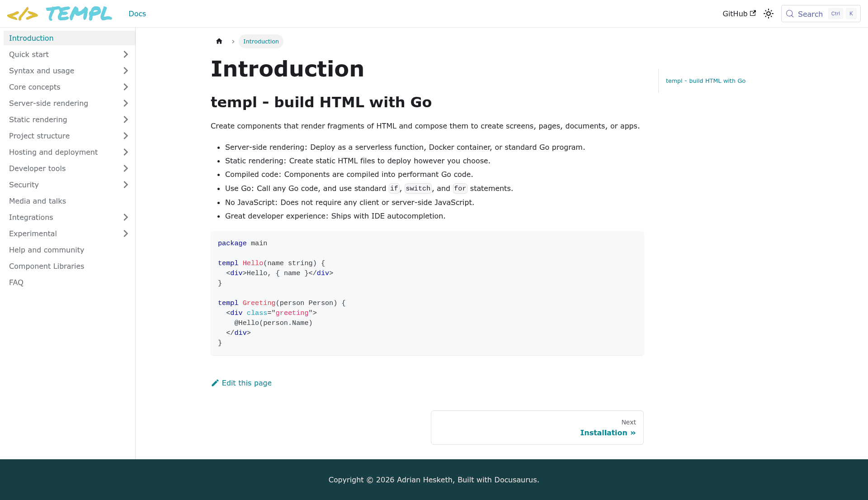Expand Hosting and deployment chevron
868x500 pixels.
pyautogui.click(x=126, y=152)
